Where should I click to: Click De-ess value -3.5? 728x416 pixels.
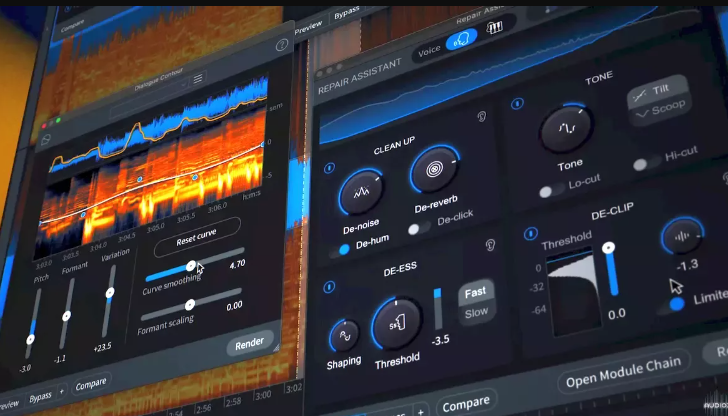pos(440,340)
